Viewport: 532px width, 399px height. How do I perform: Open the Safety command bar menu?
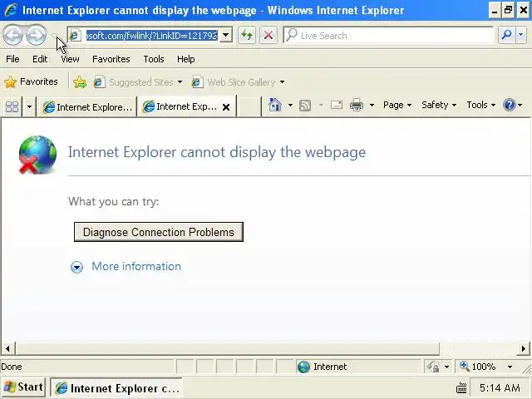coord(439,105)
